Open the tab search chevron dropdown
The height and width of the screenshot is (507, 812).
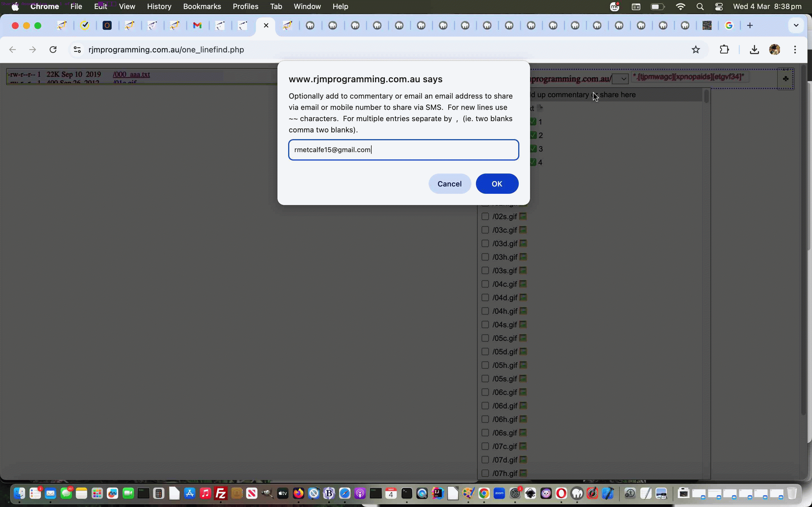click(796, 25)
